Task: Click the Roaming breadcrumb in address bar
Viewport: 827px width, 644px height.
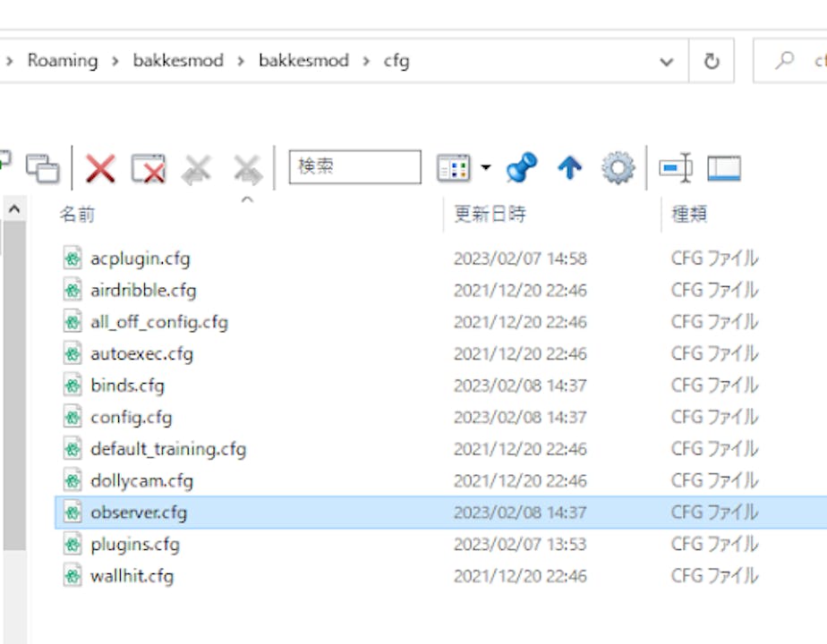Action: click(x=63, y=61)
